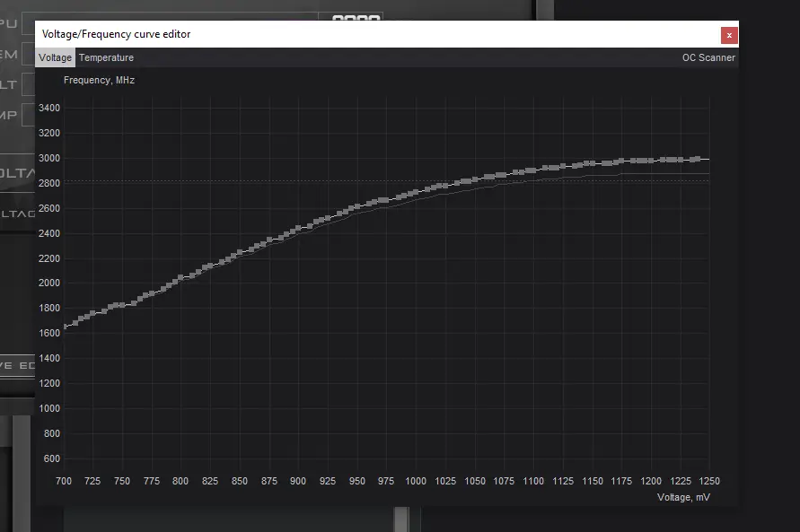Start the OC Scanner
Screen dimensions: 800x532
tap(708, 57)
